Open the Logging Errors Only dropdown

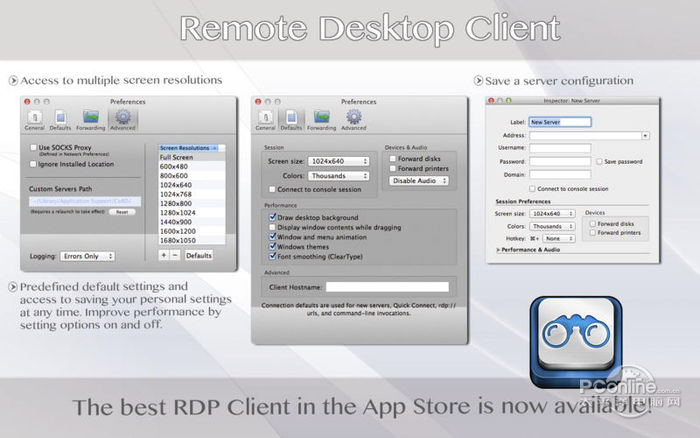(87, 256)
